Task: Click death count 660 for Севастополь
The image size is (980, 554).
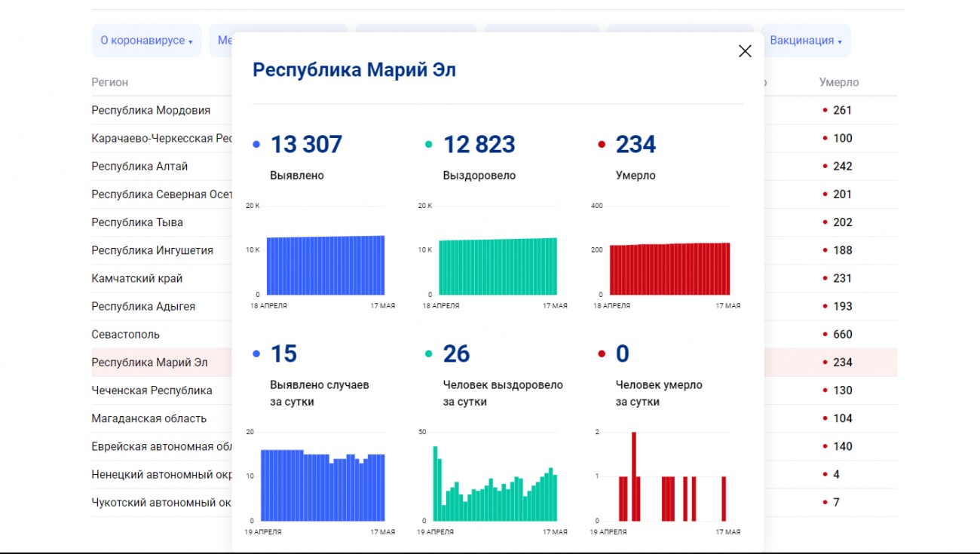Action: 842,334
